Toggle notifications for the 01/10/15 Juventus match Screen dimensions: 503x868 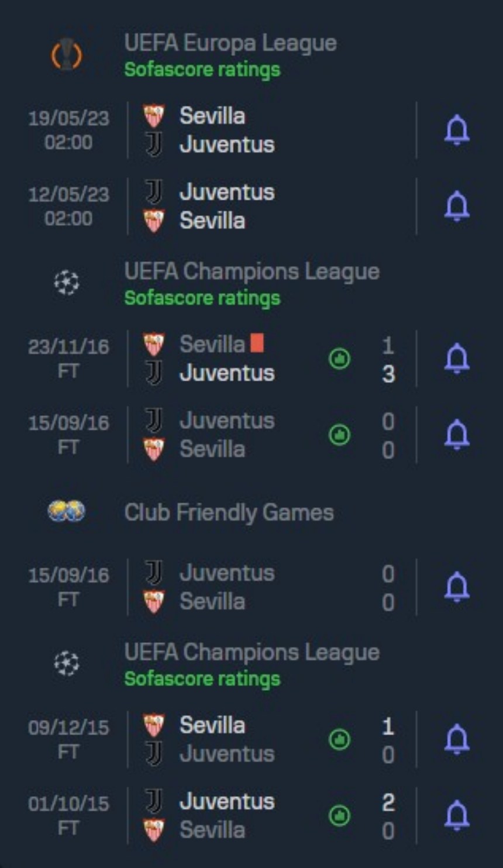click(x=457, y=815)
